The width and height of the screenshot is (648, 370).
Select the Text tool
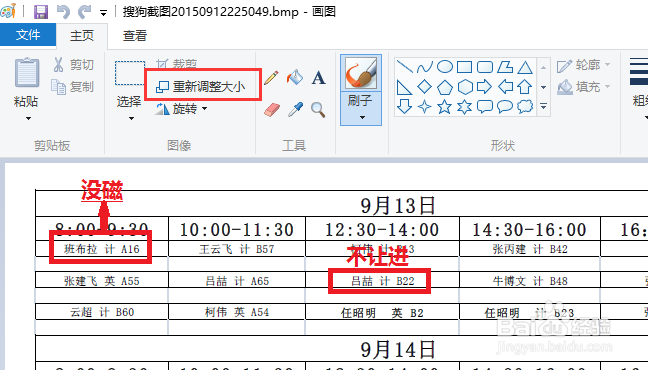pos(318,77)
